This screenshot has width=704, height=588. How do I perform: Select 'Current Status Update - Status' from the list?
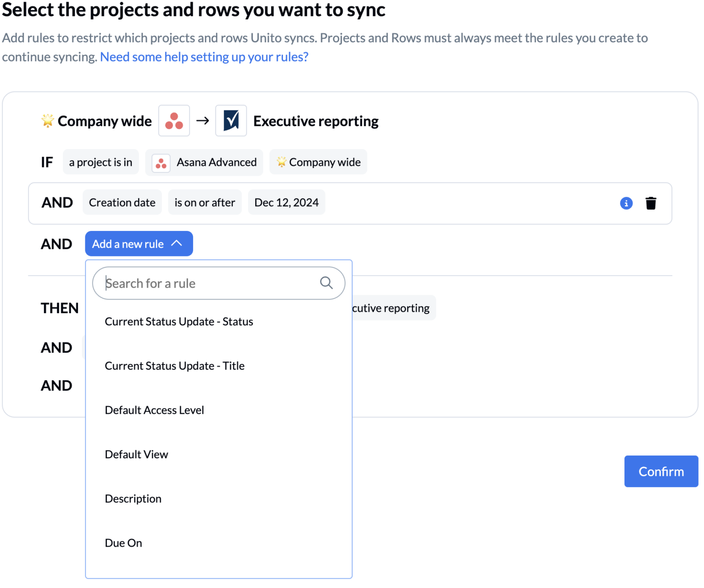[x=179, y=321]
